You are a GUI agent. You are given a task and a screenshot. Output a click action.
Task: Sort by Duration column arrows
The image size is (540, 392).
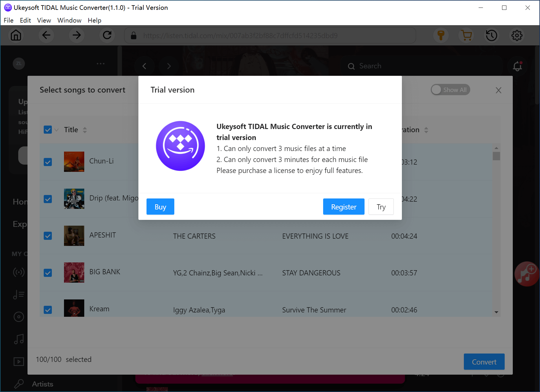(426, 130)
